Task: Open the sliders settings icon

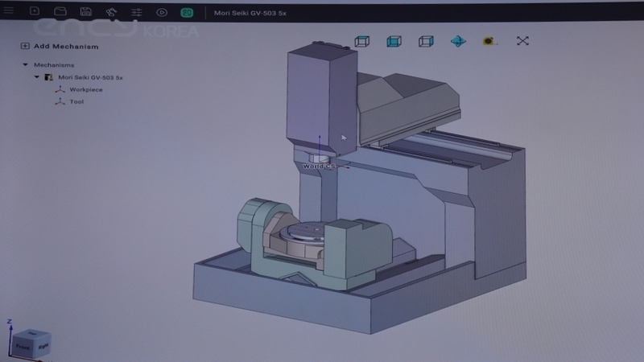Action: 136,13
